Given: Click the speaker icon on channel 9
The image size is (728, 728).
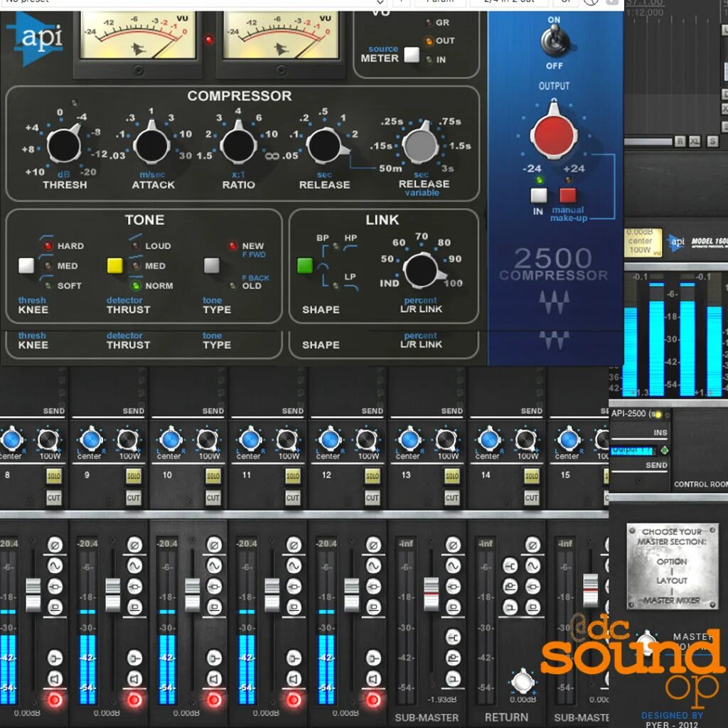Looking at the screenshot, I should (x=134, y=679).
